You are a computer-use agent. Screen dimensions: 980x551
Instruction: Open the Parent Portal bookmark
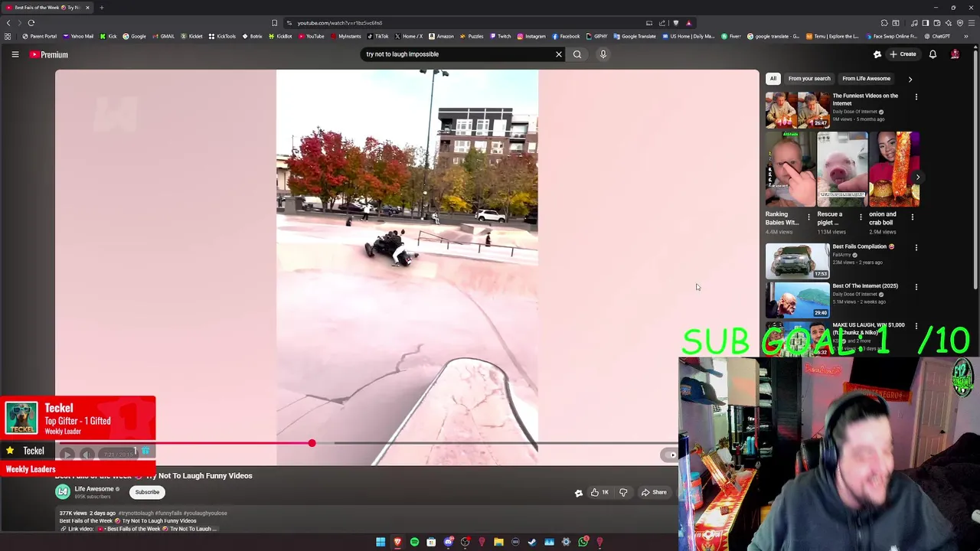(x=40, y=36)
